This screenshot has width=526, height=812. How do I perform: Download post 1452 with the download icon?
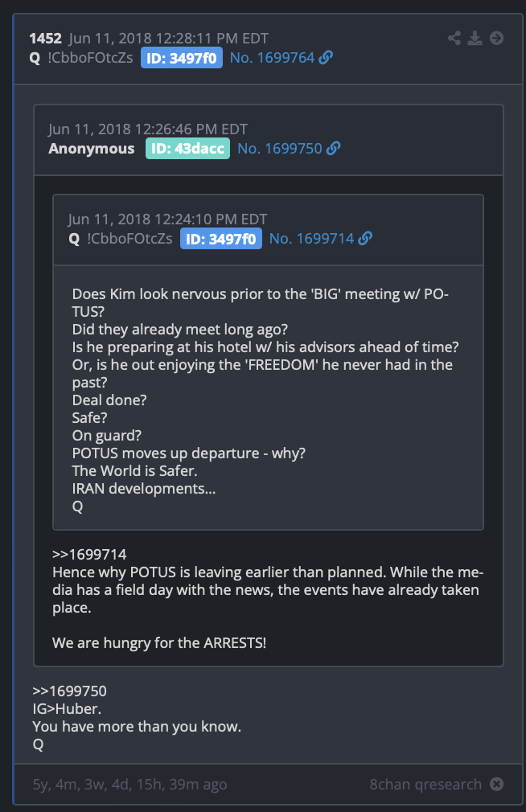pos(475,38)
